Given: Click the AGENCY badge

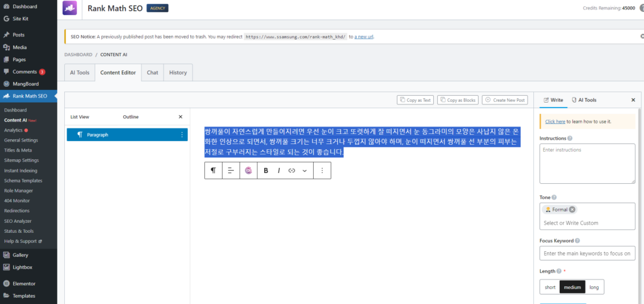Looking at the screenshot, I should pyautogui.click(x=157, y=8).
